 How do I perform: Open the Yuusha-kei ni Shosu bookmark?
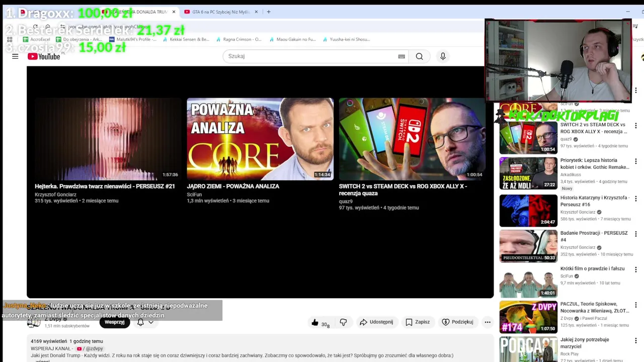tap(346, 39)
